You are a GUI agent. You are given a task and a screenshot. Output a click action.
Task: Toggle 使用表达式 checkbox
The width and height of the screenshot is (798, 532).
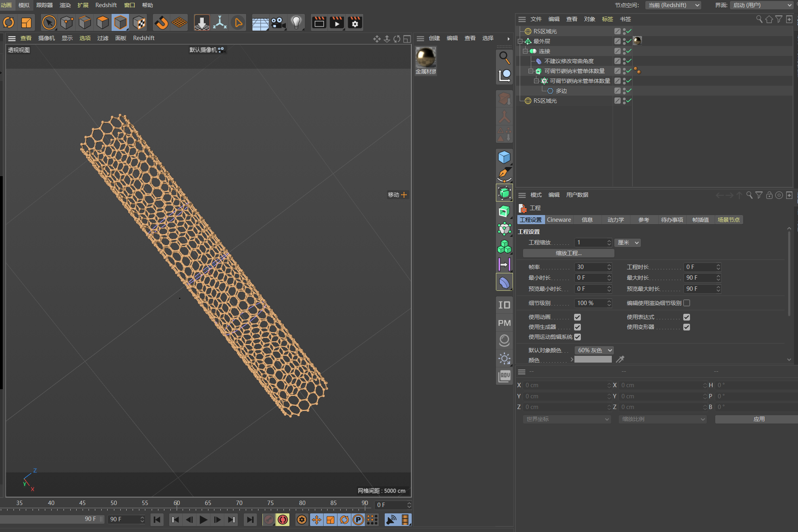(x=687, y=317)
